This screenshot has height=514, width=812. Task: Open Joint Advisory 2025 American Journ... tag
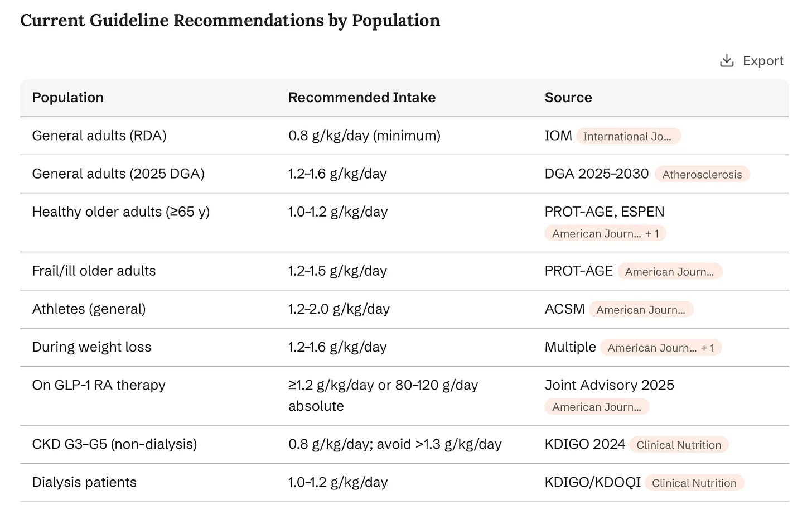point(597,406)
